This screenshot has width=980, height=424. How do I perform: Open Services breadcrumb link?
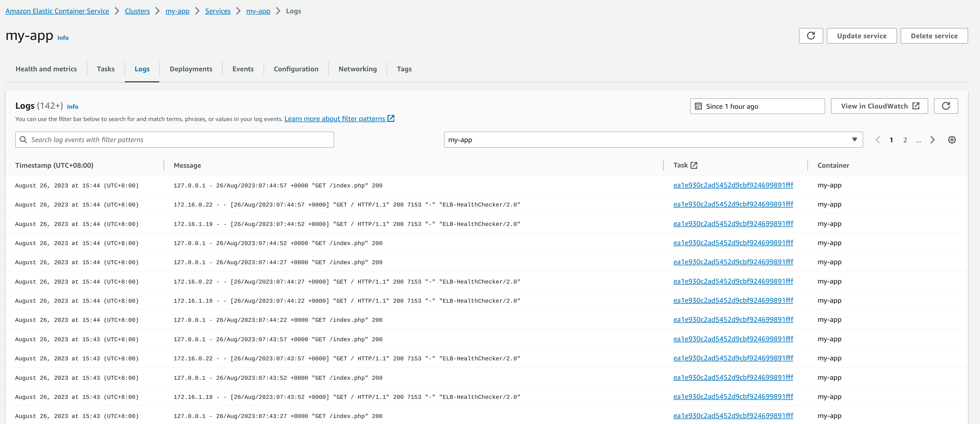218,11
